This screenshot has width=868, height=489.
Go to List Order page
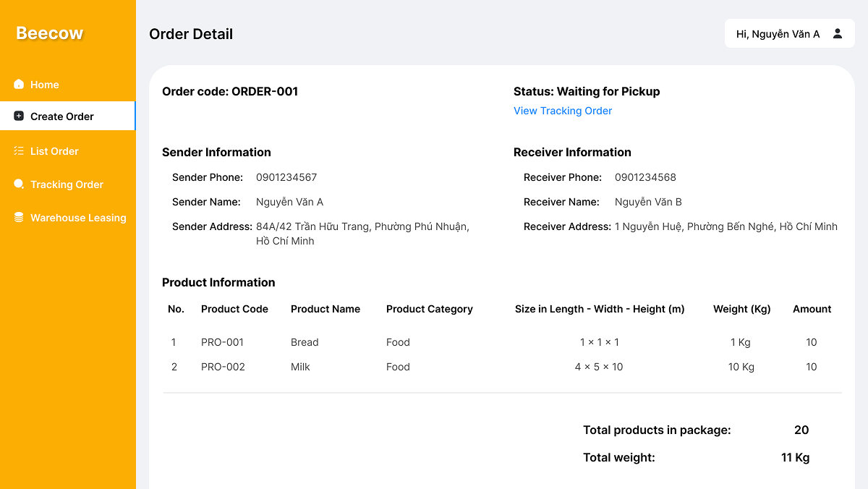pos(54,151)
